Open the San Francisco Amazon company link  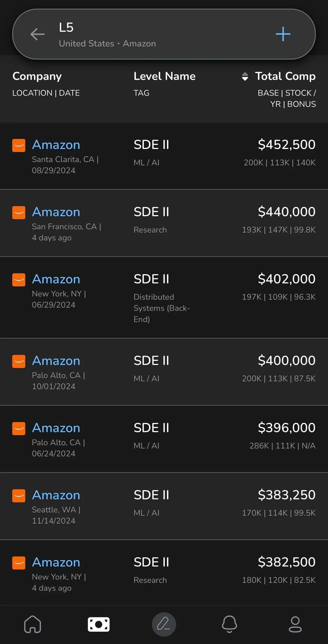coord(56,212)
